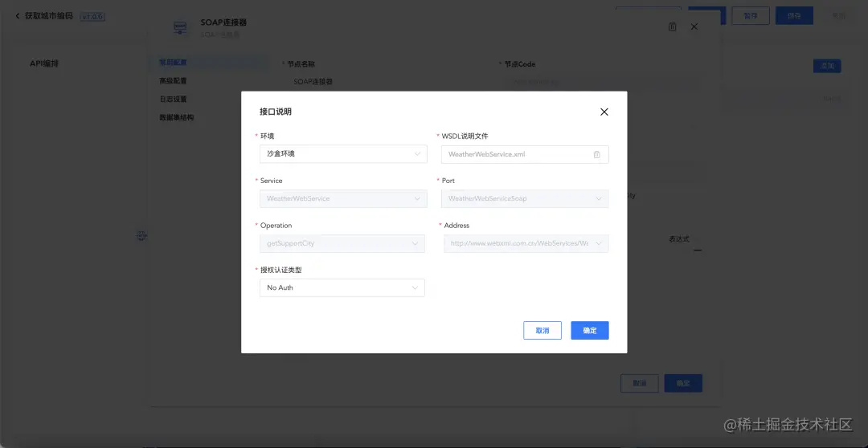Click the small node icon on canvas left edge

[141, 236]
